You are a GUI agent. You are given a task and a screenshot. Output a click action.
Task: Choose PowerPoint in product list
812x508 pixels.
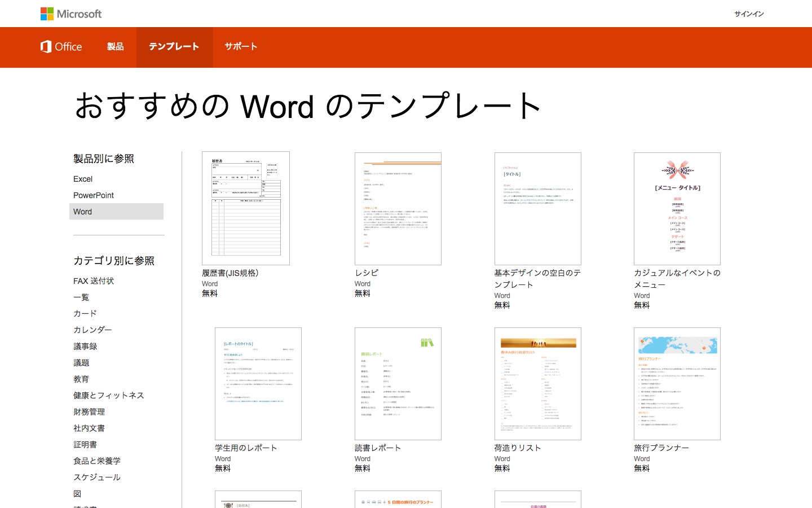(x=94, y=195)
